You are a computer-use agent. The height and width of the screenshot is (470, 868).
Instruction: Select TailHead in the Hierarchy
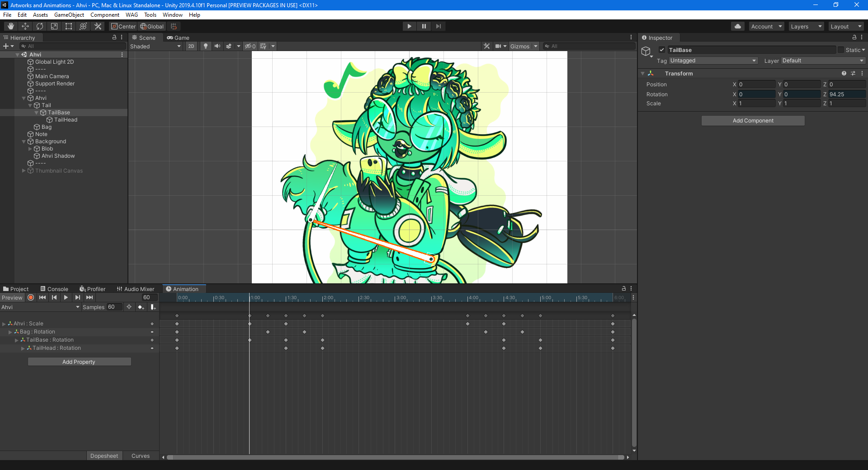pyautogui.click(x=66, y=120)
